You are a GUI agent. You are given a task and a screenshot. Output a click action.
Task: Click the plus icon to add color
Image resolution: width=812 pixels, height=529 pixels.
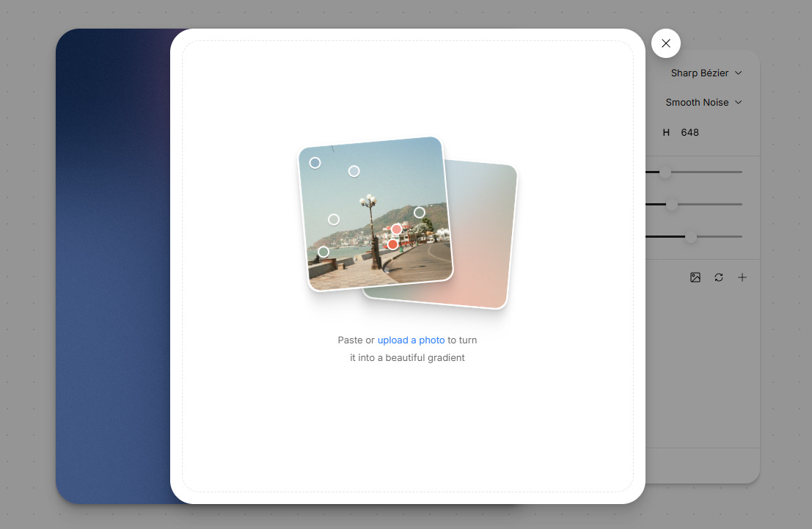[x=742, y=278]
